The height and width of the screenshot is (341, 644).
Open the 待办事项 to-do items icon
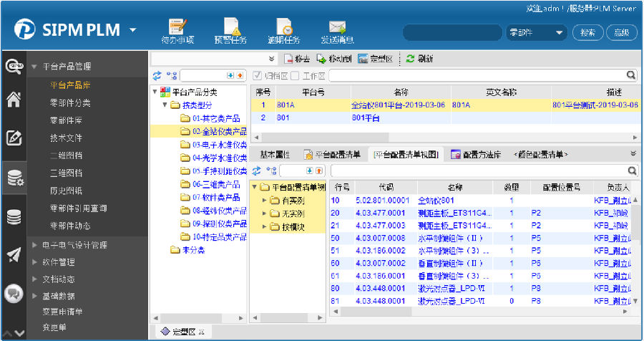(177, 29)
